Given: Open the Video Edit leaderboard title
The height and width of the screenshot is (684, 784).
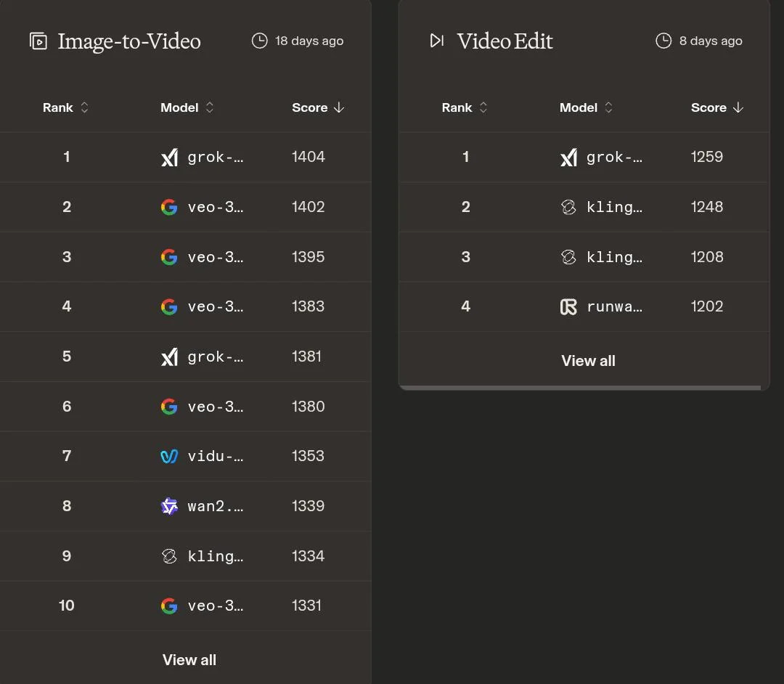Looking at the screenshot, I should pos(505,41).
